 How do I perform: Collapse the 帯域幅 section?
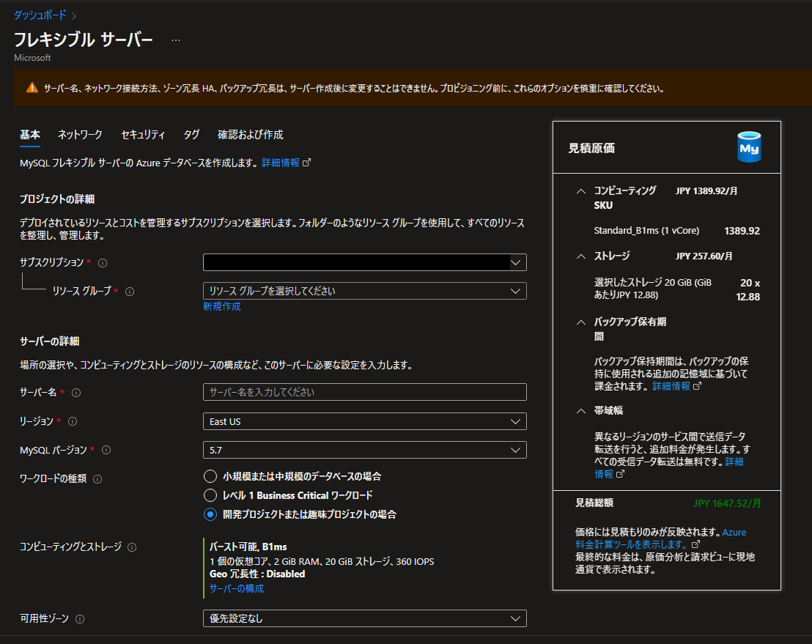pos(581,410)
